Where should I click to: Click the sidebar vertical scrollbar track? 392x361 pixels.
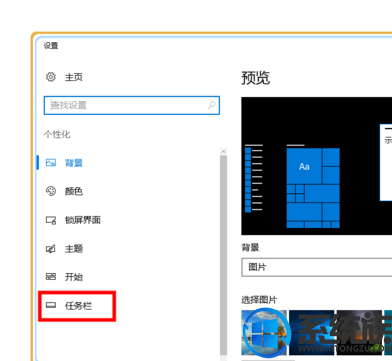pos(223,255)
